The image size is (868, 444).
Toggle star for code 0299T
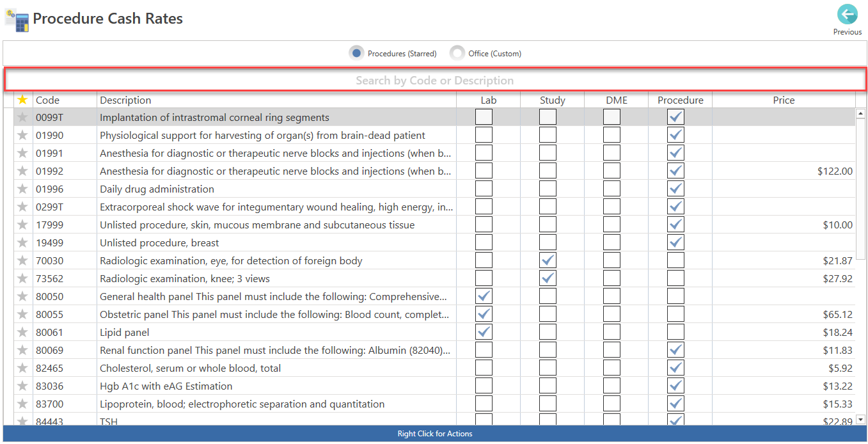[23, 207]
